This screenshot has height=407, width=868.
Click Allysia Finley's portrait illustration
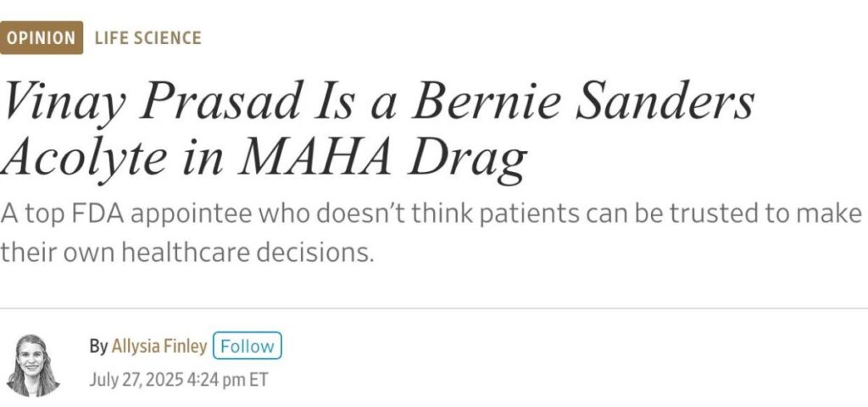click(x=33, y=365)
